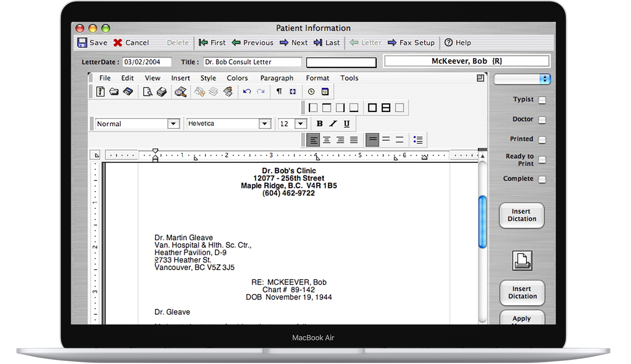
Task: Align text left
Action: 313,140
